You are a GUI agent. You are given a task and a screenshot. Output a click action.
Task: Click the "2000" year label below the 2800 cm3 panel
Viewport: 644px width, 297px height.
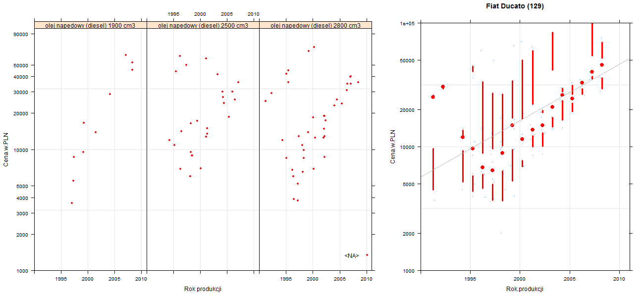tap(313, 279)
